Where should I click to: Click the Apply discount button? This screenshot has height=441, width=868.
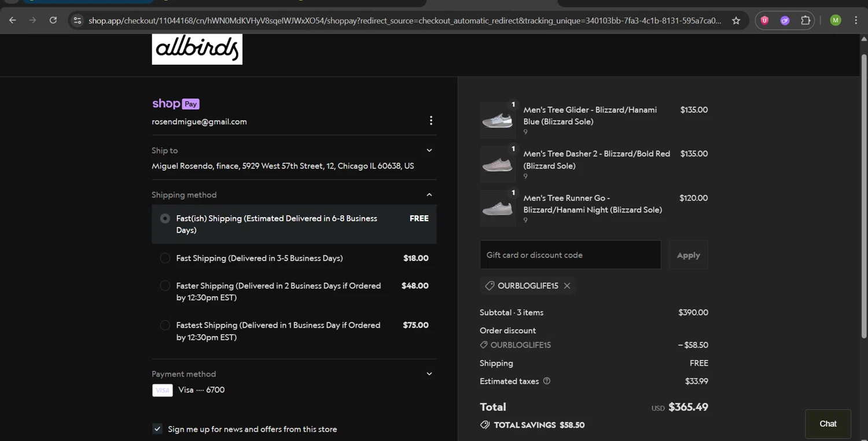tap(689, 255)
